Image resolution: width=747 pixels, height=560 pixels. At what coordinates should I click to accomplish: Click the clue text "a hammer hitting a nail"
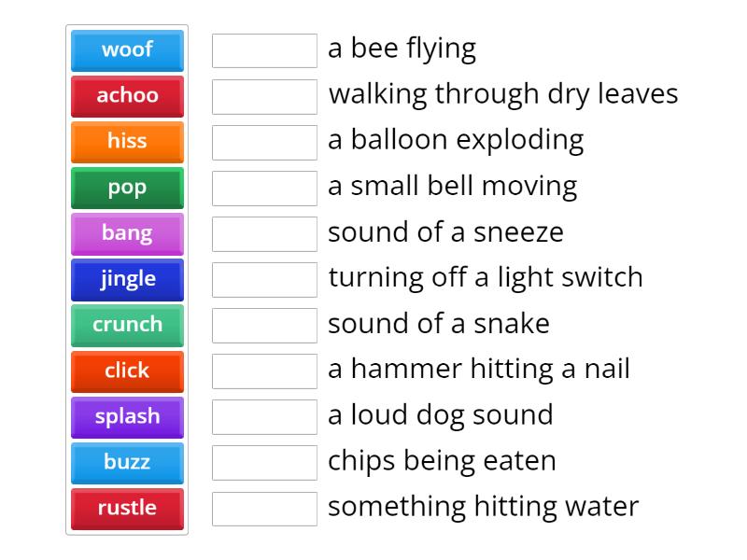click(x=479, y=370)
